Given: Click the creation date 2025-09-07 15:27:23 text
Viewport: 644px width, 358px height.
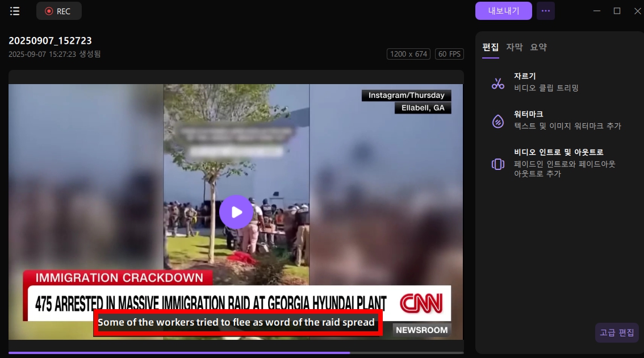Looking at the screenshot, I should [55, 54].
